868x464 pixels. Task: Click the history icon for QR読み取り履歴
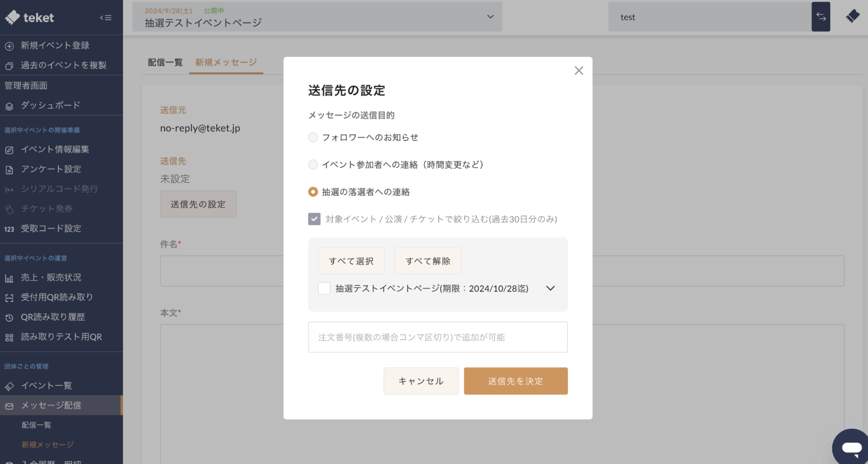click(9, 318)
